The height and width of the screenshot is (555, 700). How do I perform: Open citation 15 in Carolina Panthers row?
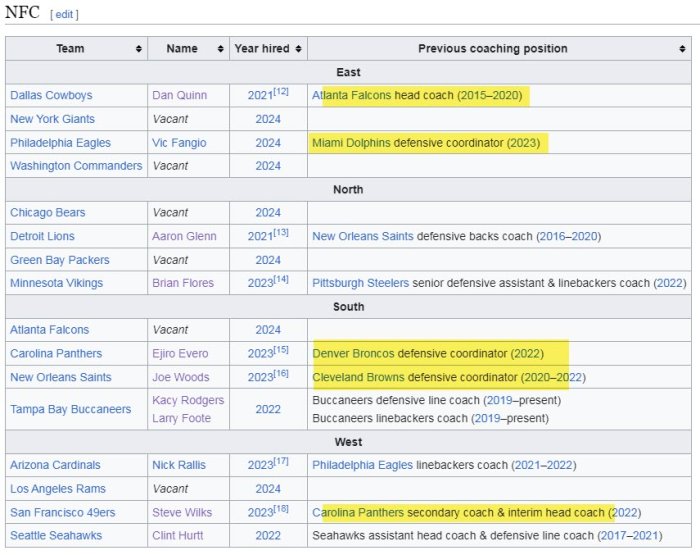(x=281, y=350)
